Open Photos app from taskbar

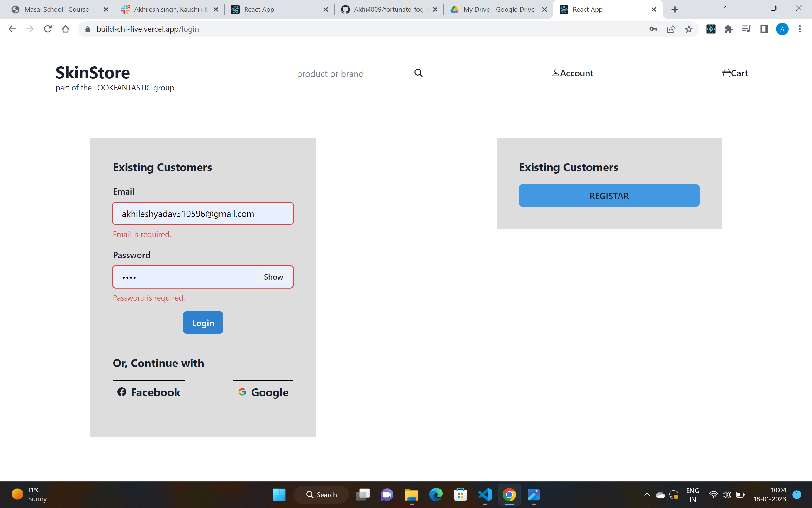[534, 495]
